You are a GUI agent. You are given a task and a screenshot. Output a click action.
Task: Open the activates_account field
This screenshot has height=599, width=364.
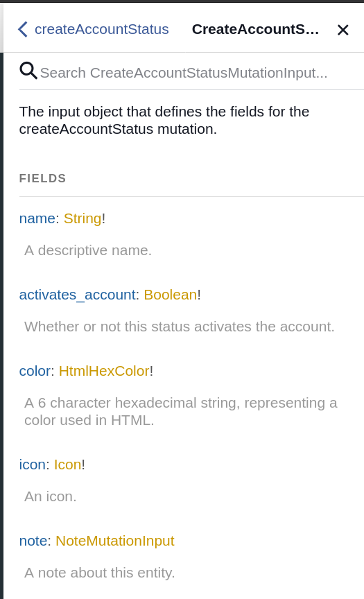point(77,295)
